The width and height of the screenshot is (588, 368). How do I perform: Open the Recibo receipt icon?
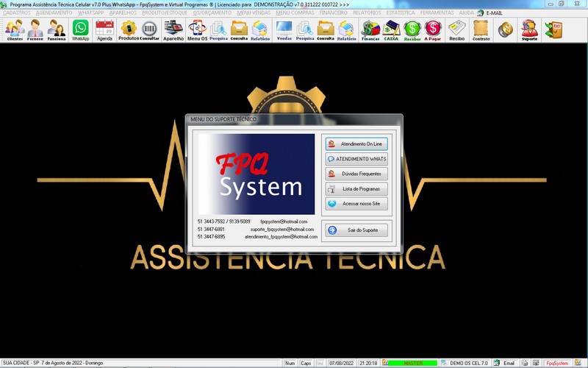456,30
